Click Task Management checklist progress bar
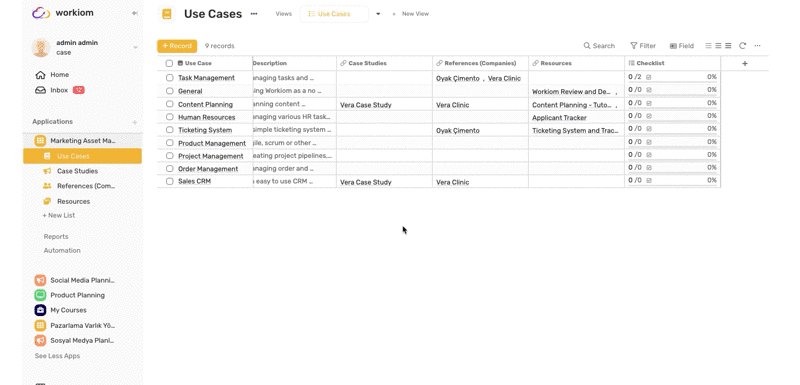The image size is (800, 385). point(672,82)
